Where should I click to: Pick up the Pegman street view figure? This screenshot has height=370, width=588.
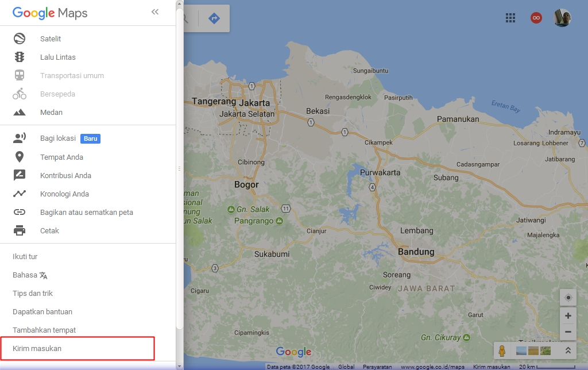[x=502, y=350]
